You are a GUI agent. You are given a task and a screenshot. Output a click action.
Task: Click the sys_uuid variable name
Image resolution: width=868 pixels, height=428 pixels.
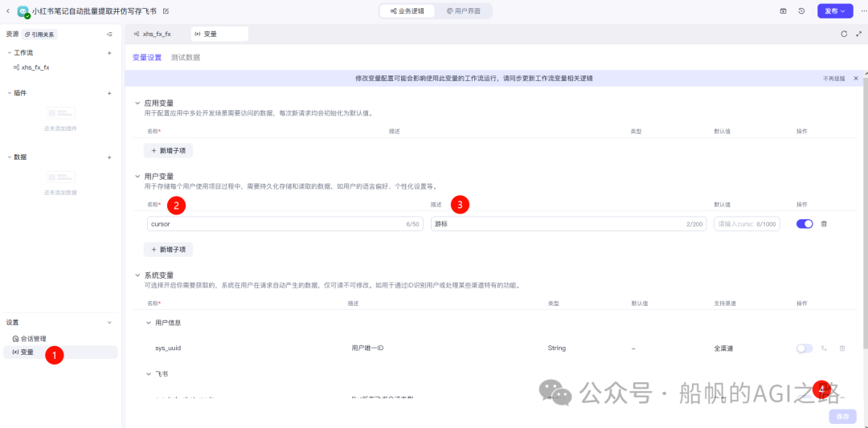[168, 349]
